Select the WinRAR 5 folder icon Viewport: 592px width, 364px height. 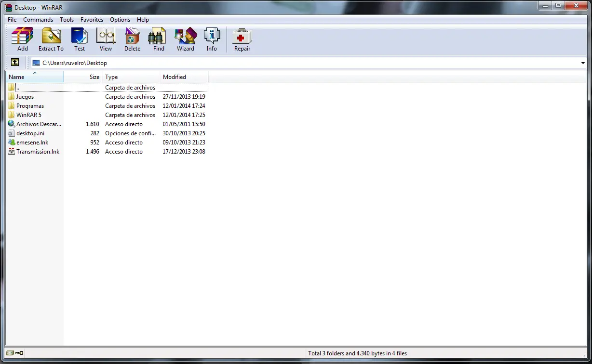tap(12, 115)
